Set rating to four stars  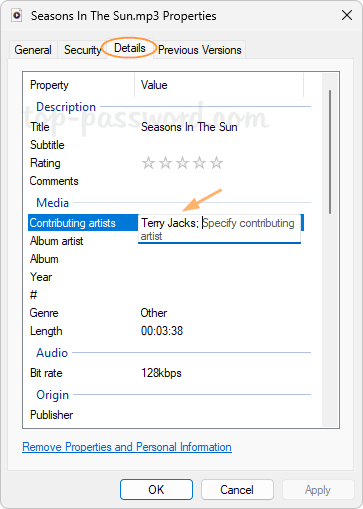(199, 163)
